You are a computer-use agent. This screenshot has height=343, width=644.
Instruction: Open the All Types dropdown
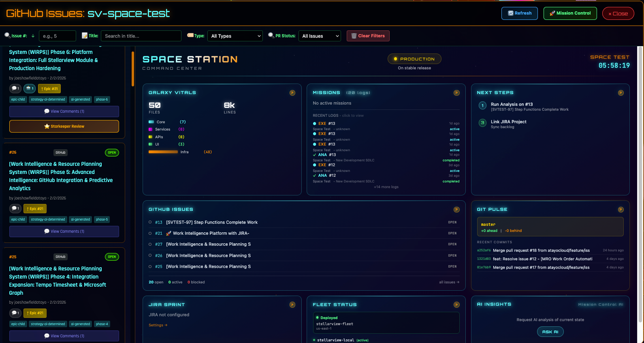235,36
